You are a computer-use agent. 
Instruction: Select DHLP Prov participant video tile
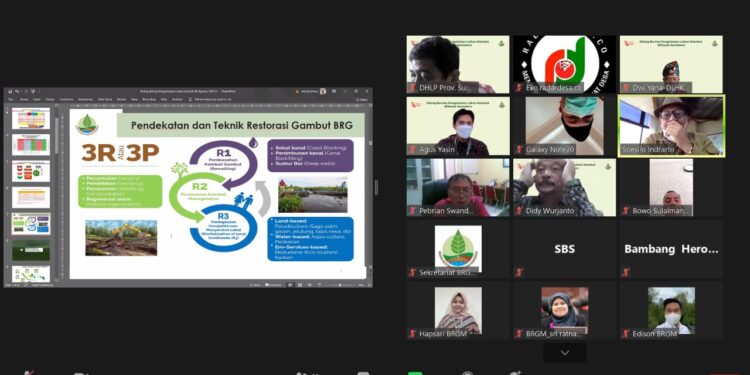(458, 64)
